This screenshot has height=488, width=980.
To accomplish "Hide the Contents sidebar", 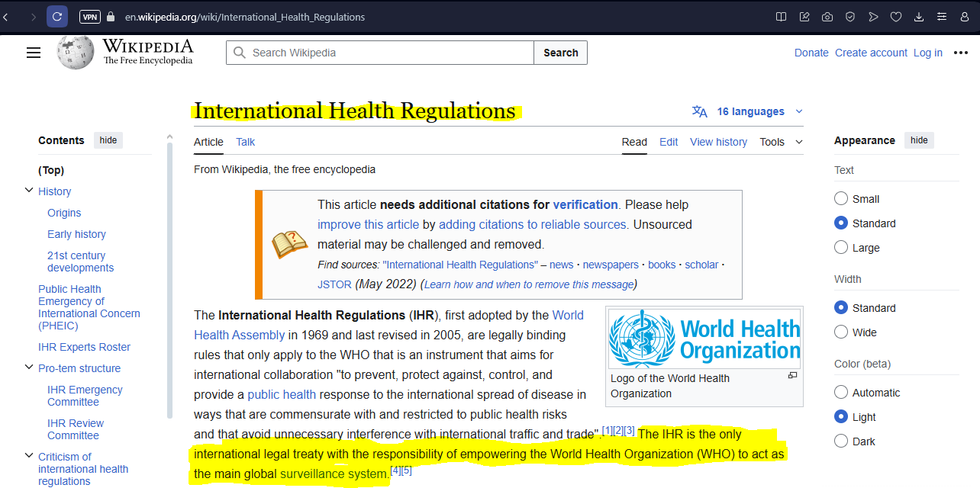I will click(x=108, y=140).
